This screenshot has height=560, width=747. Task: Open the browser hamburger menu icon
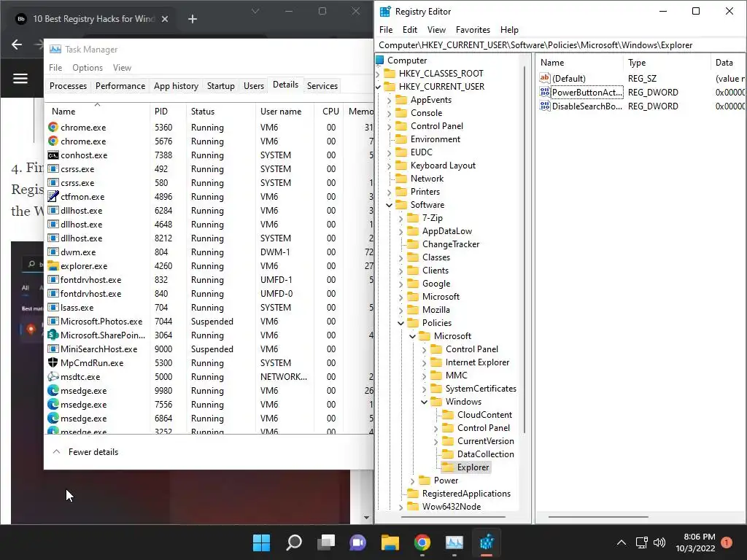20,79
